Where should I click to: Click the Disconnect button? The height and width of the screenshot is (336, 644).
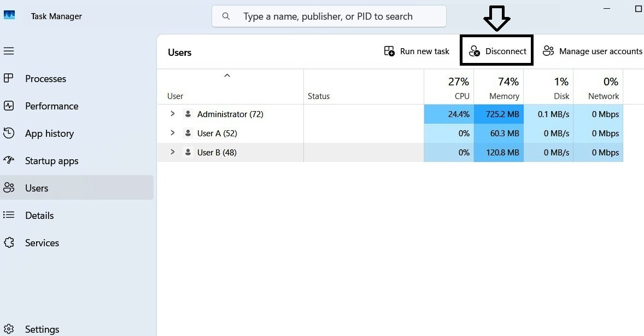click(x=497, y=51)
